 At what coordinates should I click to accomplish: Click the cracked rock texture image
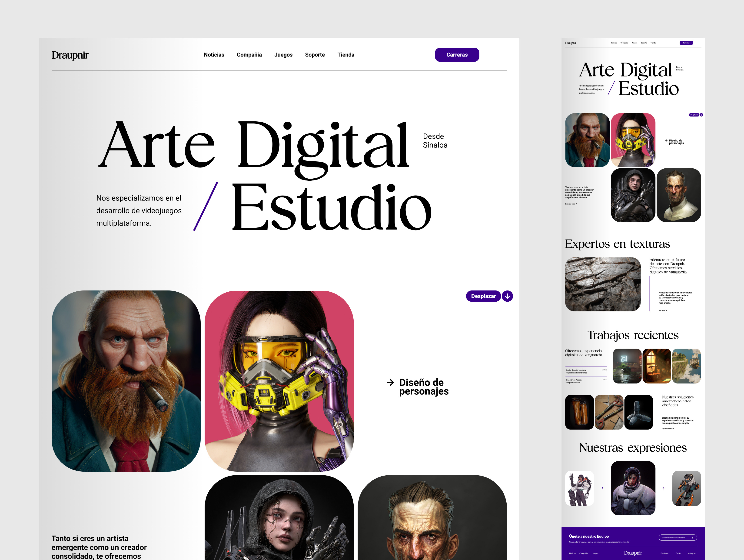[x=603, y=284]
